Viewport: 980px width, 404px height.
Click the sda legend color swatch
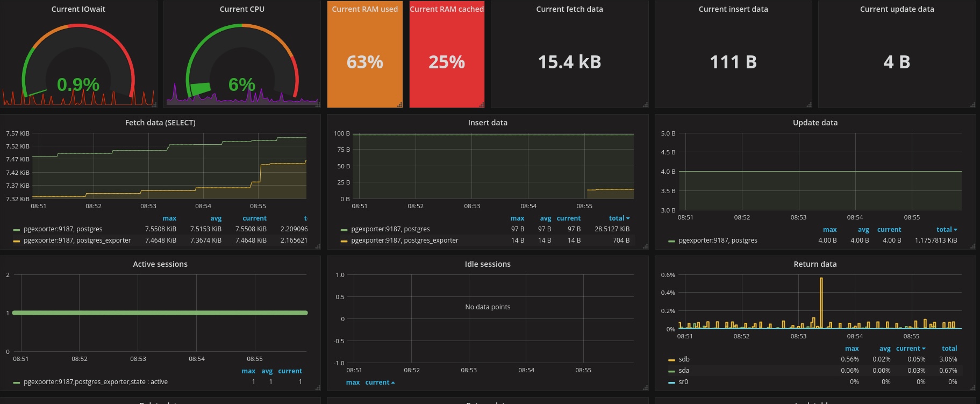[671, 371]
